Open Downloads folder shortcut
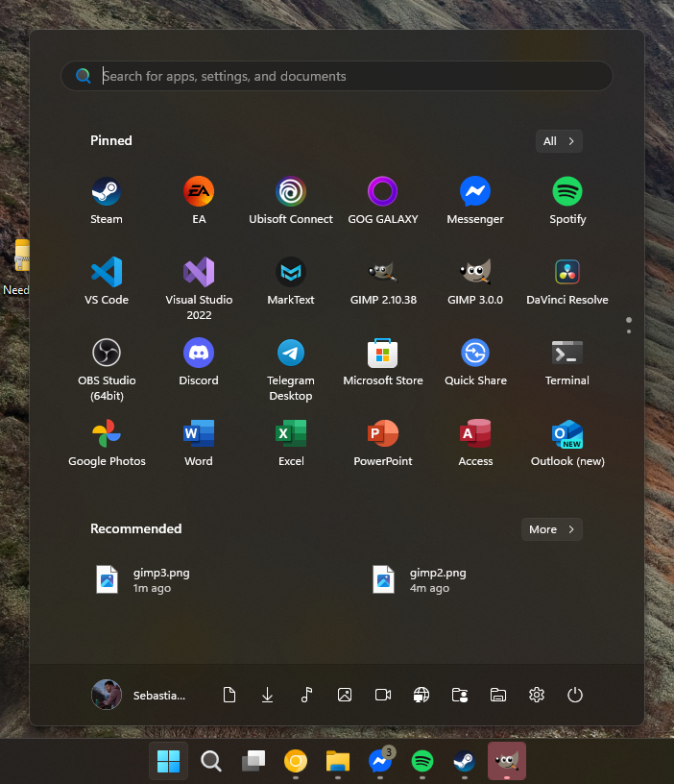 click(x=267, y=695)
